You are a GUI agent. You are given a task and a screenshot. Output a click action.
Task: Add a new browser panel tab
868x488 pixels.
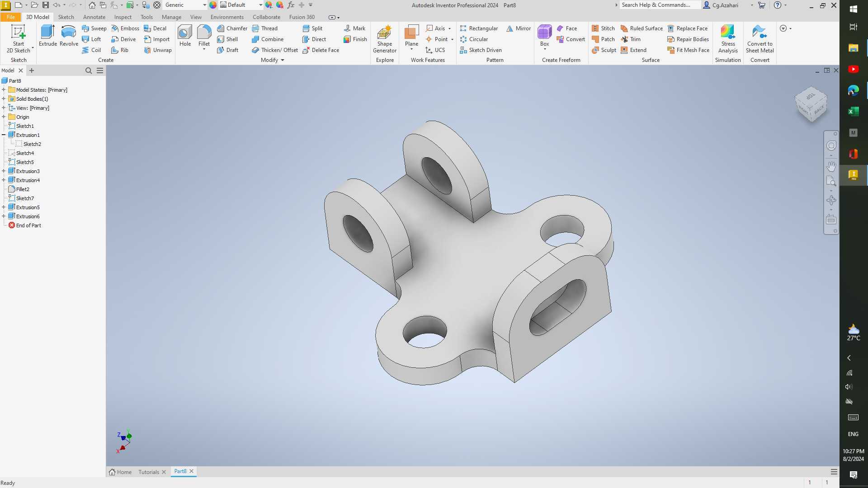point(32,70)
